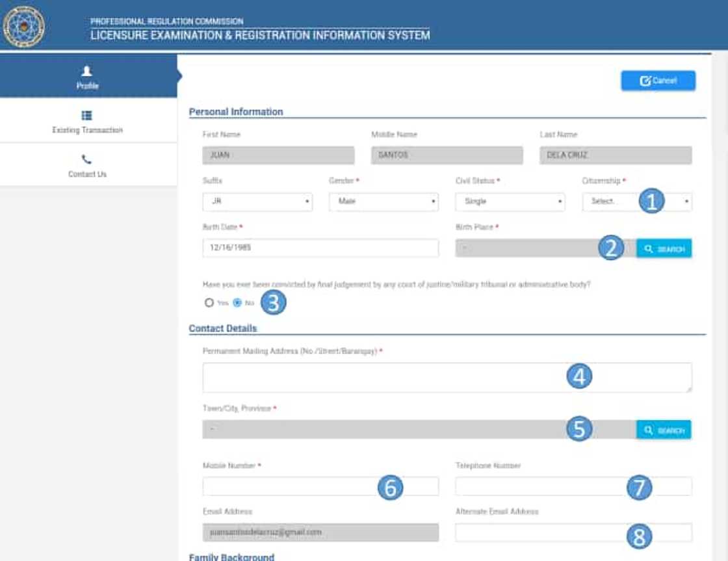Viewport: 728px width, 561px height.
Task: Click the Profile person icon
Action: pyautogui.click(x=87, y=71)
